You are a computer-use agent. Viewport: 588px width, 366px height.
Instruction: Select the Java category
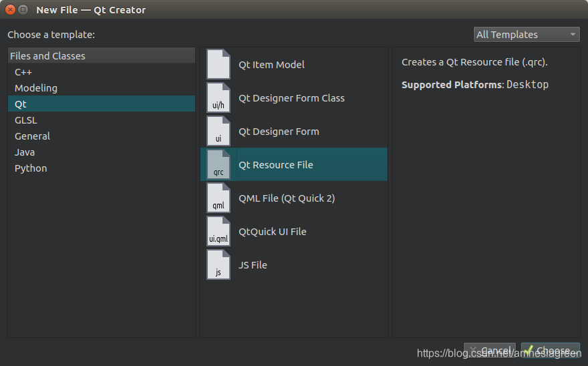tap(102, 152)
